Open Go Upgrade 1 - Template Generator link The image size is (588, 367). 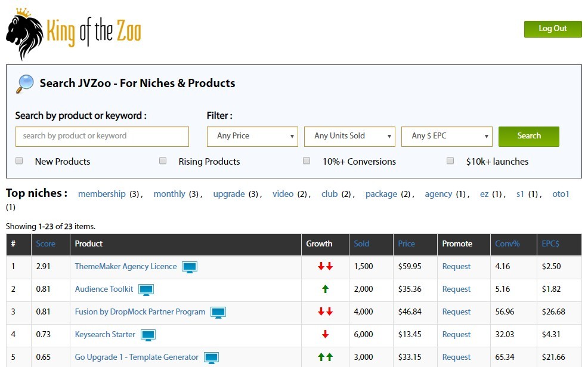(137, 357)
